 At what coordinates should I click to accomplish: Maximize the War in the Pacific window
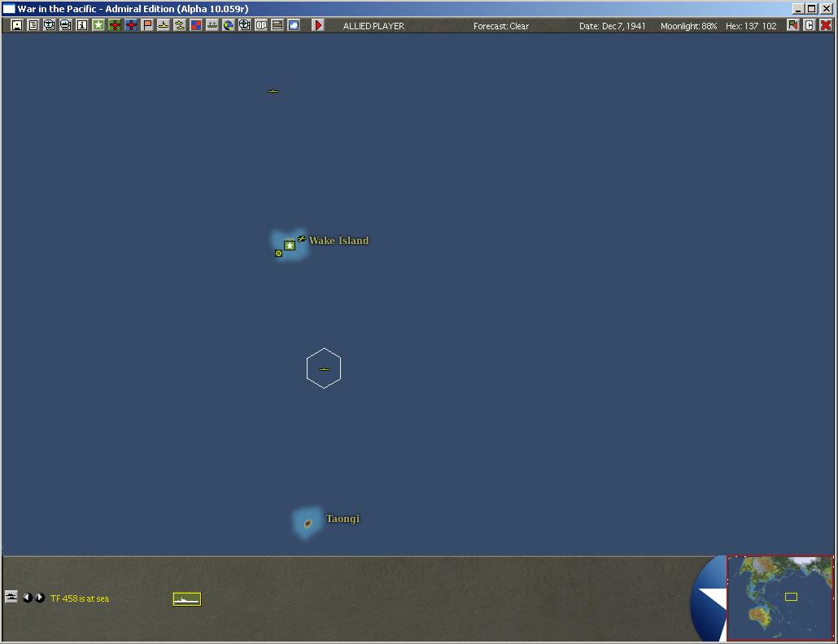pos(812,9)
